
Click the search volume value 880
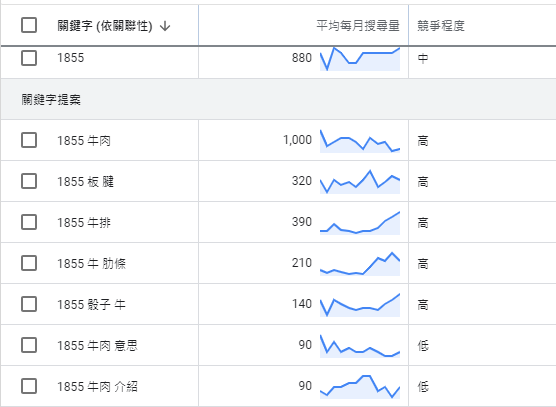[x=302, y=58]
